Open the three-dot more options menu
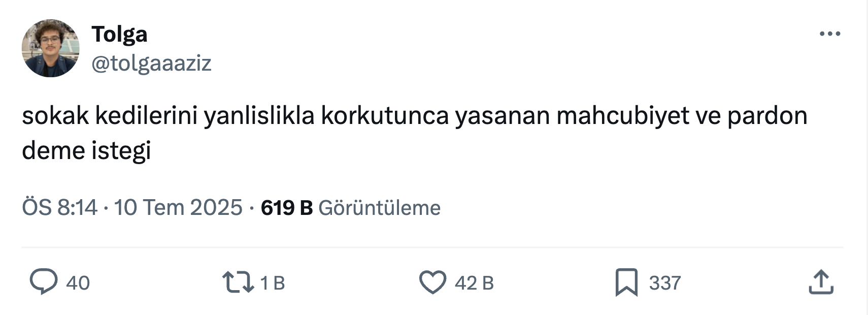Image resolution: width=868 pixels, height=315 pixels. [830, 34]
